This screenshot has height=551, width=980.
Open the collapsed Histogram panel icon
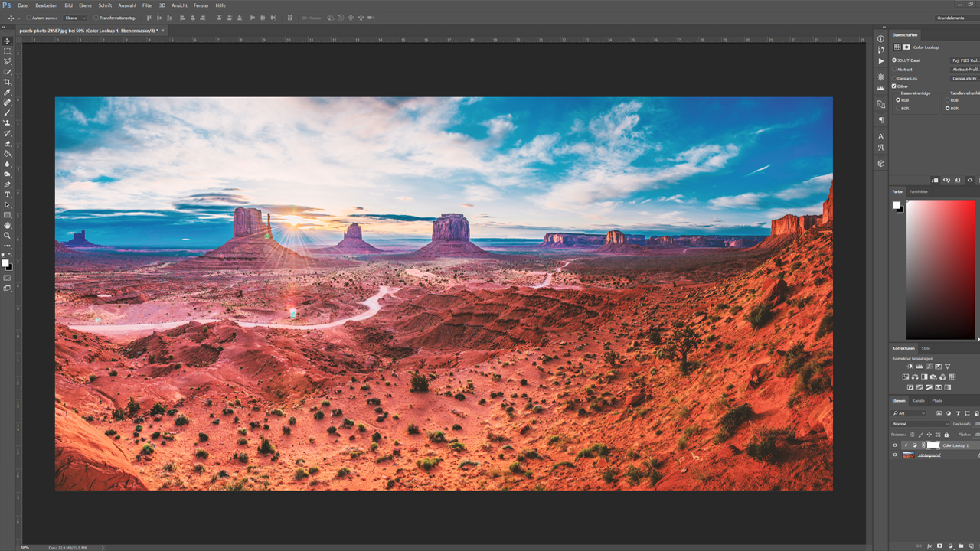[x=881, y=88]
